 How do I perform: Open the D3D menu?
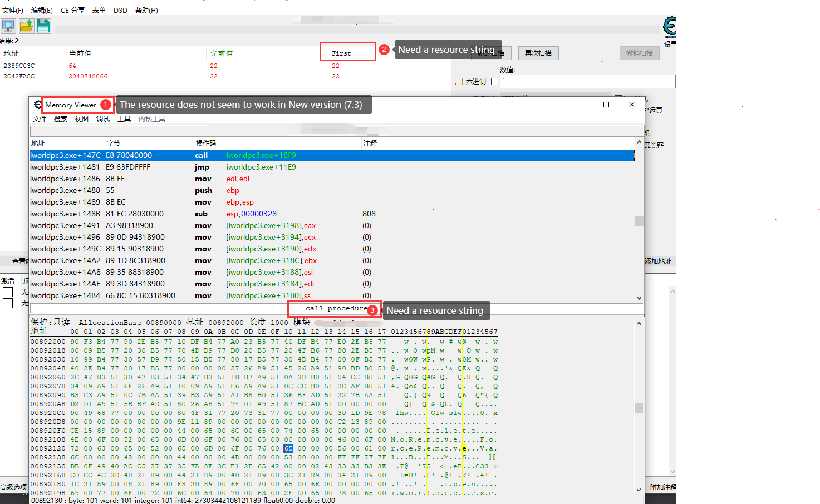(x=120, y=9)
